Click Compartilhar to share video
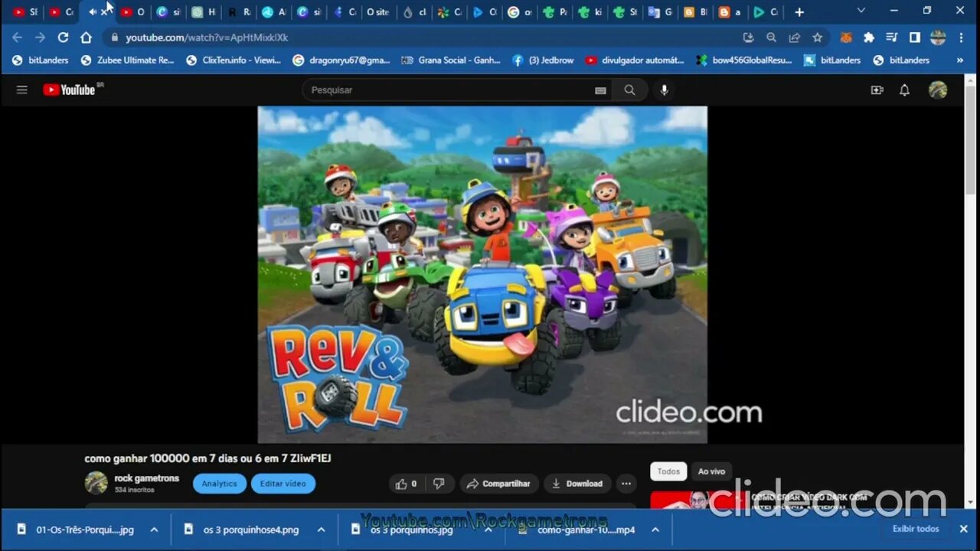Viewport: 980px width, 551px height. click(x=498, y=484)
